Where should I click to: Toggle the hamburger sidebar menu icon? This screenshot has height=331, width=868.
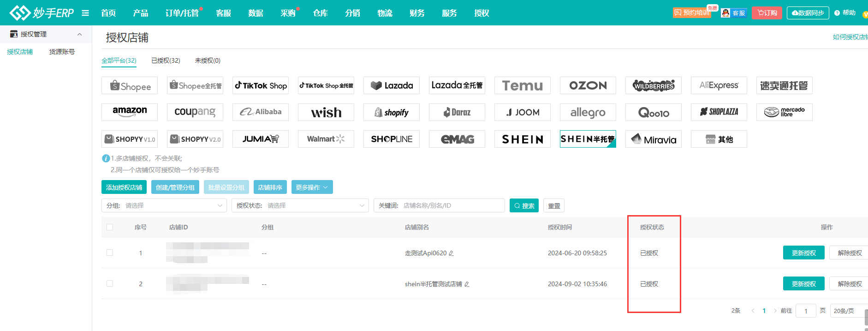(85, 13)
